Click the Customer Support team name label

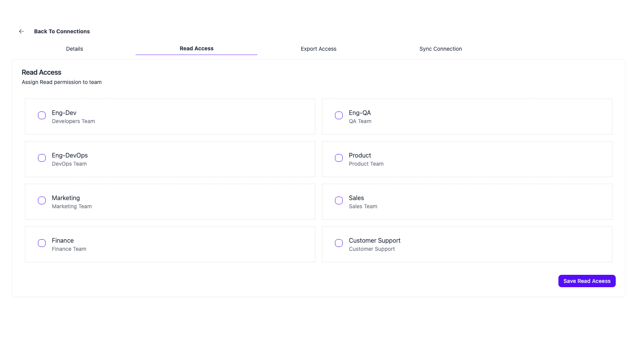[x=374, y=240]
